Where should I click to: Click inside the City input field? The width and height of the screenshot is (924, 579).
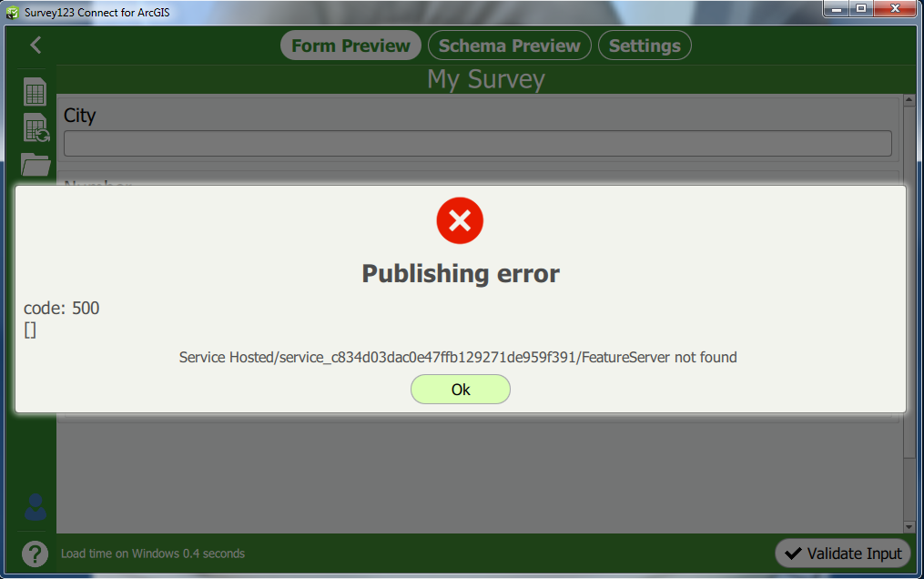[x=477, y=144]
